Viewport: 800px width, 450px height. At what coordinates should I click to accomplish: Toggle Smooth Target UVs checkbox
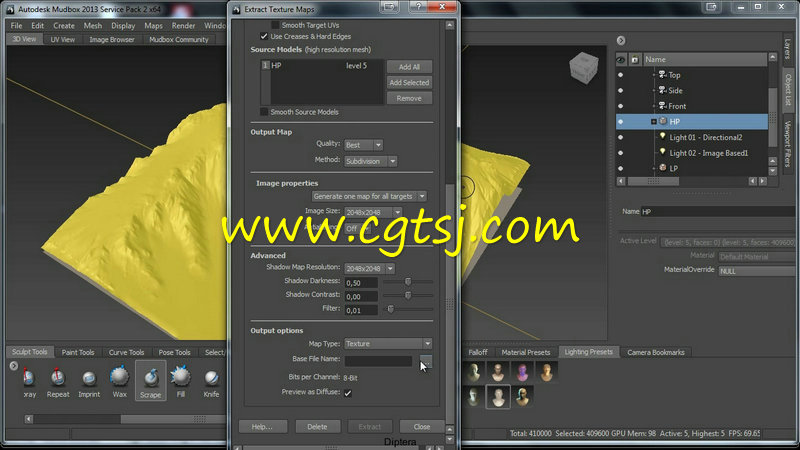[275, 25]
